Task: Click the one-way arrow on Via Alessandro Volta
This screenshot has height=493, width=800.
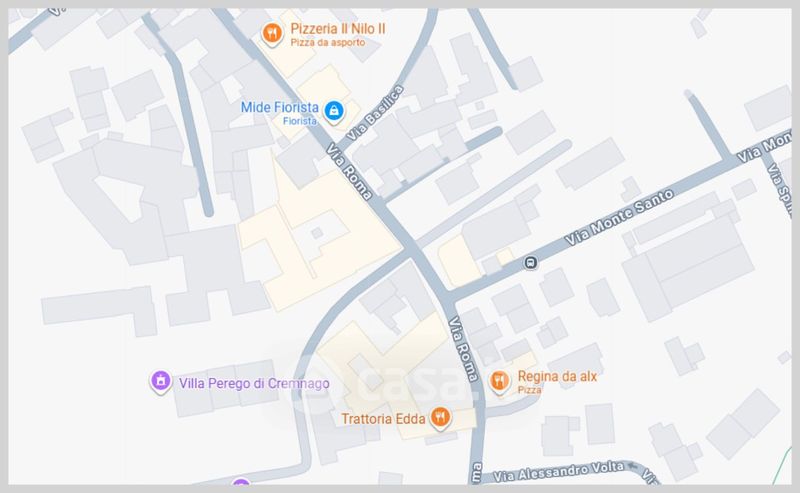Action: [632, 465]
